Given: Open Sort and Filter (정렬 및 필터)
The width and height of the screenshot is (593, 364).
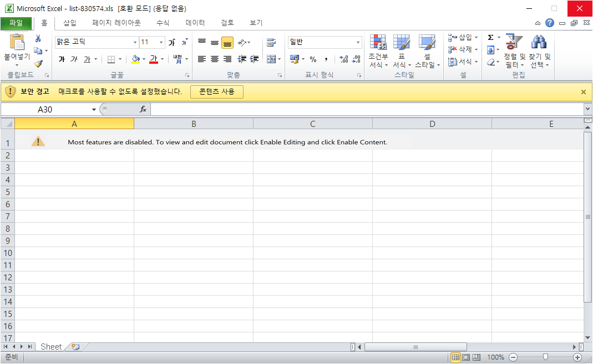Looking at the screenshot, I should [x=514, y=51].
